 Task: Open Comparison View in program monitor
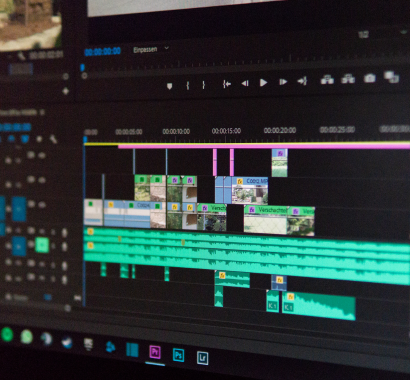click(391, 77)
